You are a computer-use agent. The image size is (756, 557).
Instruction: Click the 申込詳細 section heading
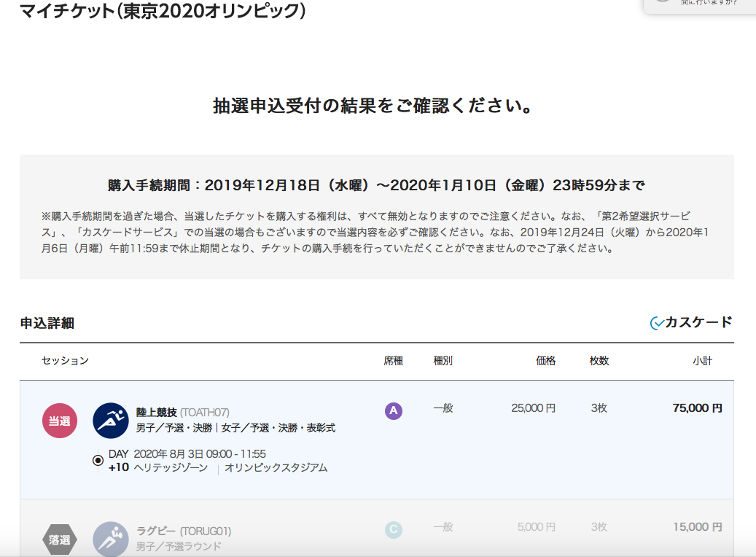coord(47,323)
